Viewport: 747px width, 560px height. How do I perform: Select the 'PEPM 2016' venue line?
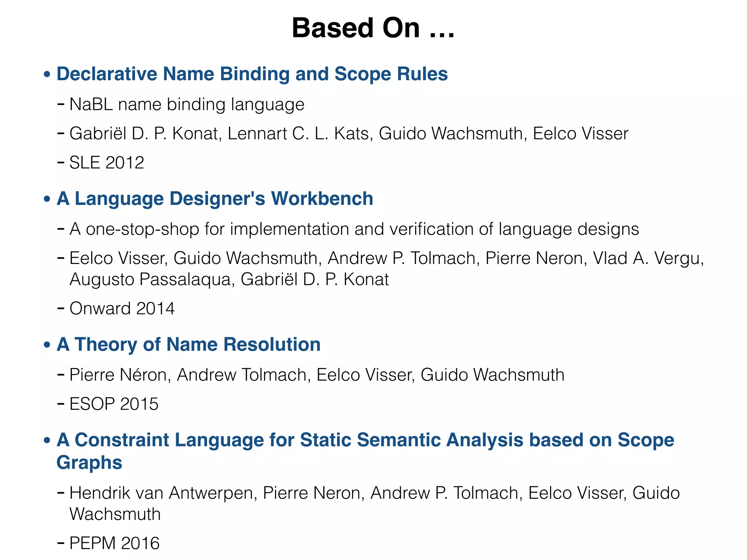114,543
